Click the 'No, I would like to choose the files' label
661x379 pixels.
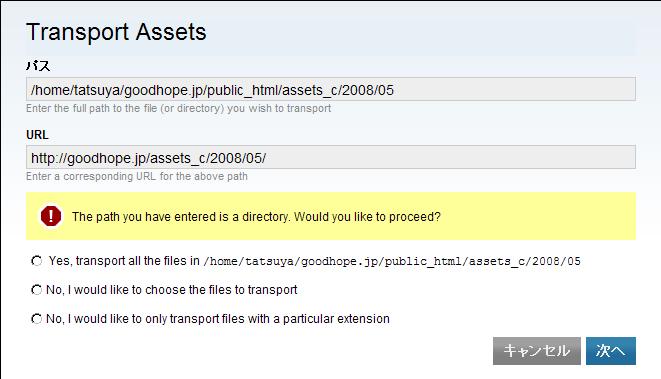(172, 290)
